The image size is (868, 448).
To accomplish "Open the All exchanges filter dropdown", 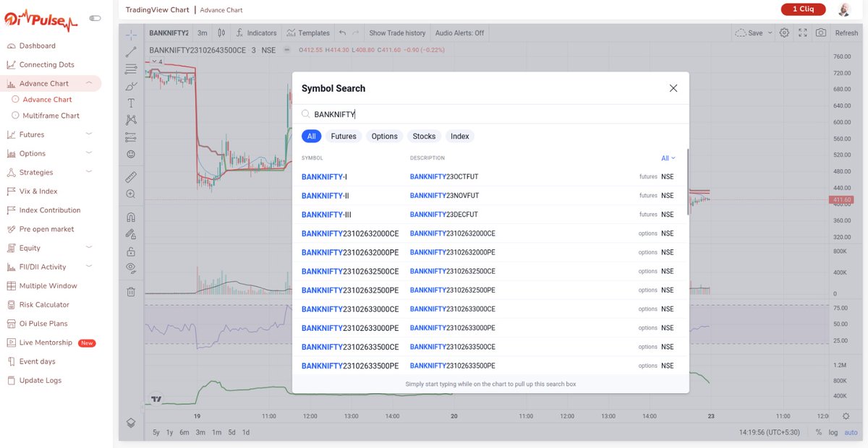I will pyautogui.click(x=668, y=158).
